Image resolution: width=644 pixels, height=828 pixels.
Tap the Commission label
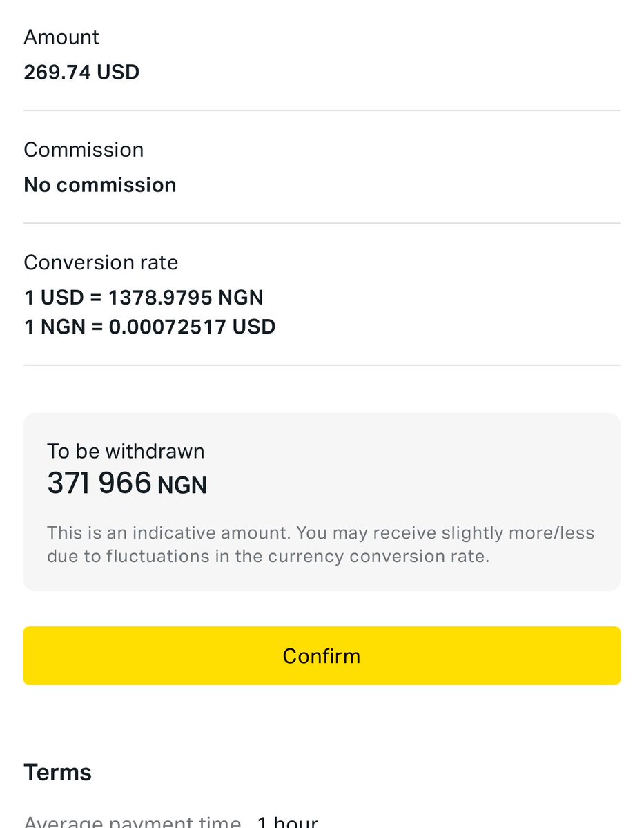84,150
